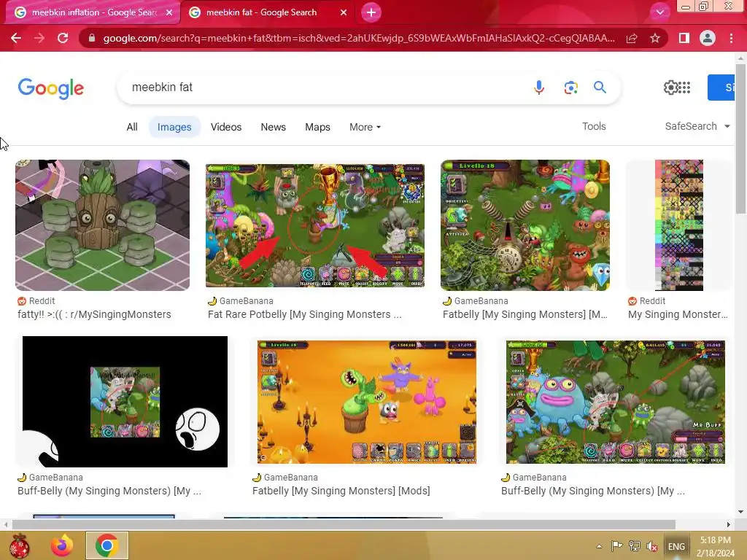The image size is (747, 560).
Task: Click 'Fatbelly [My Singing Monsters] [Mods]' title
Action: [x=341, y=491]
